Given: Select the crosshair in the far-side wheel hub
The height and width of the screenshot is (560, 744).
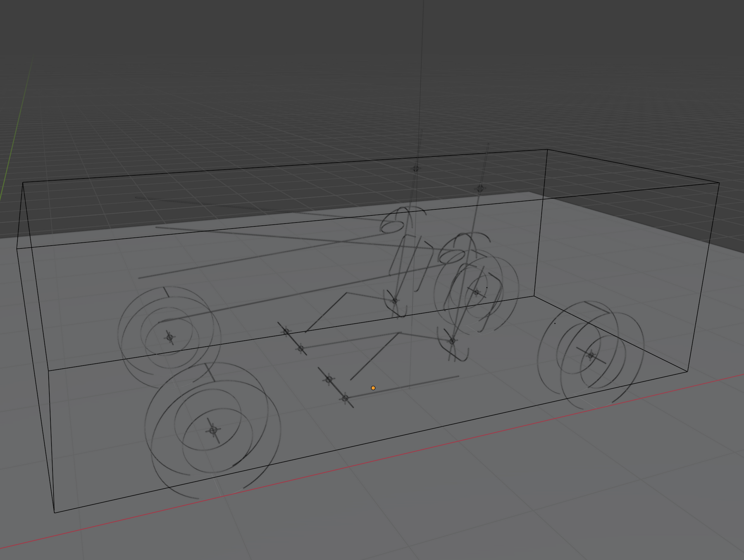Looking at the screenshot, I should tap(477, 292).
